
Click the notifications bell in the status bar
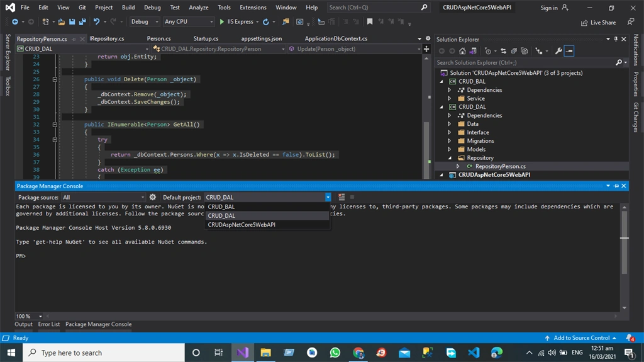click(x=630, y=337)
